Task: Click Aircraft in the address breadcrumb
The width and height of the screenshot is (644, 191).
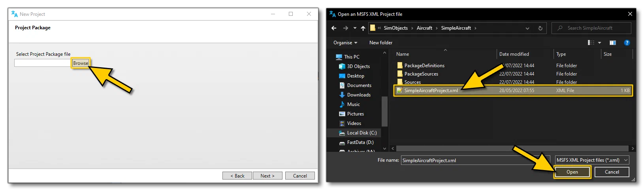Action: (424, 28)
